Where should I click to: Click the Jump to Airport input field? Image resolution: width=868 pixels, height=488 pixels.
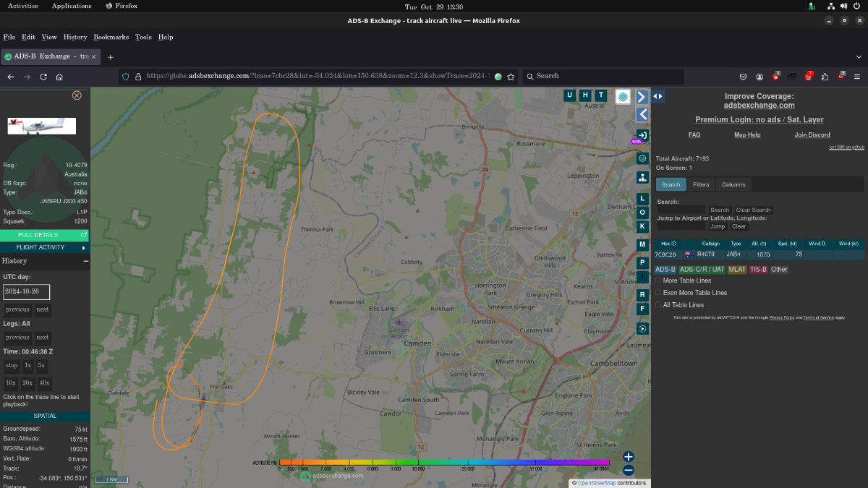(681, 226)
